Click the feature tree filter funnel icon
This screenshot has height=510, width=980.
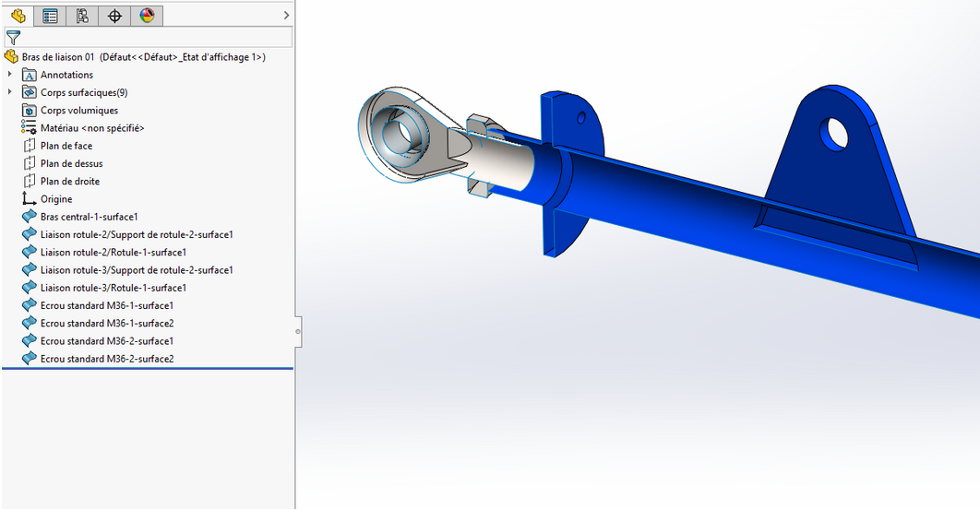coord(13,38)
